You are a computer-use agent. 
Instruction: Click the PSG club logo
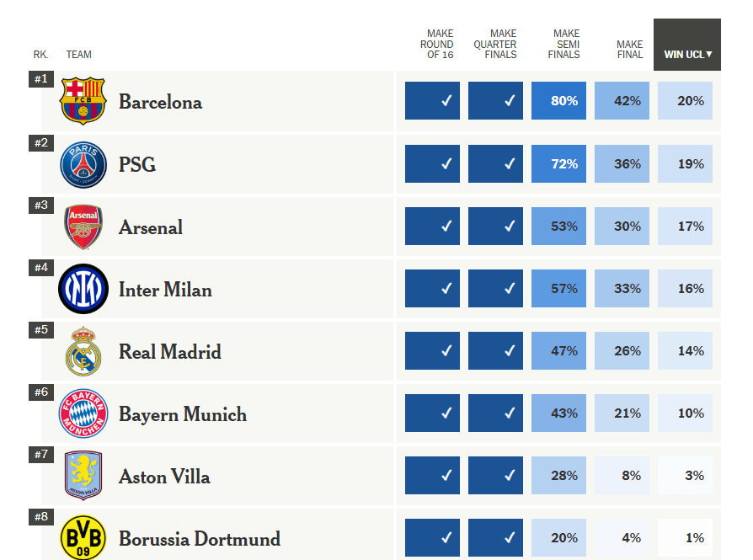(x=83, y=164)
